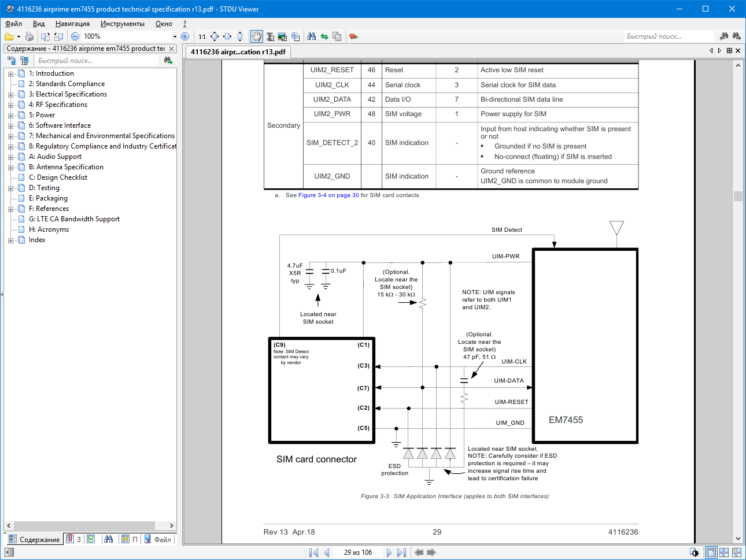Expand the '5: Power' tree node
The width and height of the screenshot is (746, 560).
pyautogui.click(x=10, y=116)
